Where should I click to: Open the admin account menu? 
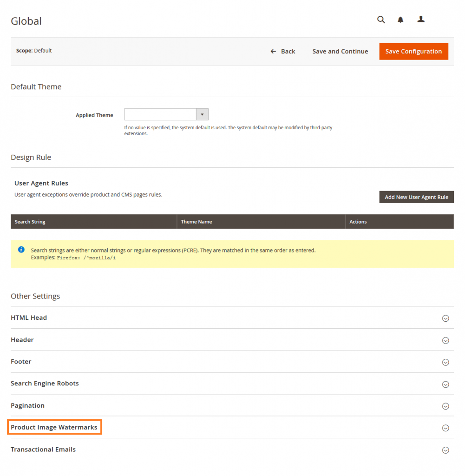point(421,20)
